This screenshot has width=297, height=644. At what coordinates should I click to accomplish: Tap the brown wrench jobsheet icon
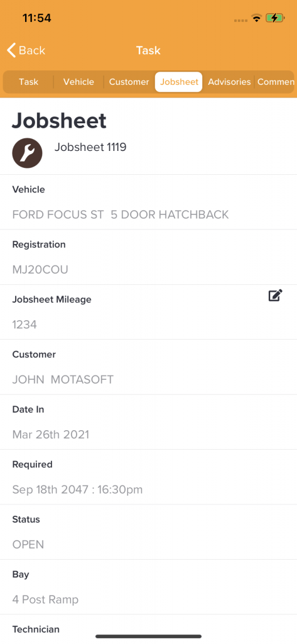pos(27,153)
